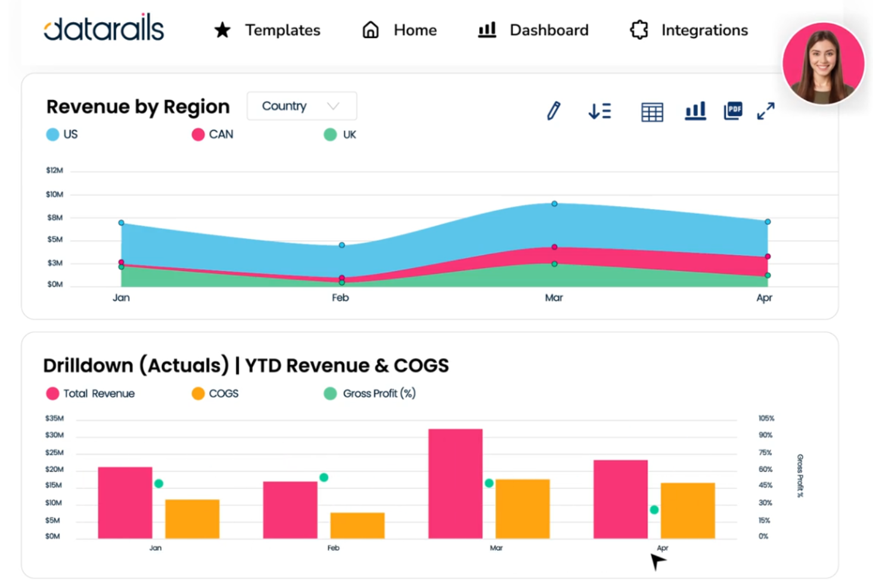Hide the COGS series in drilldown legend
Viewport: 882px width, 588px height.
197,393
